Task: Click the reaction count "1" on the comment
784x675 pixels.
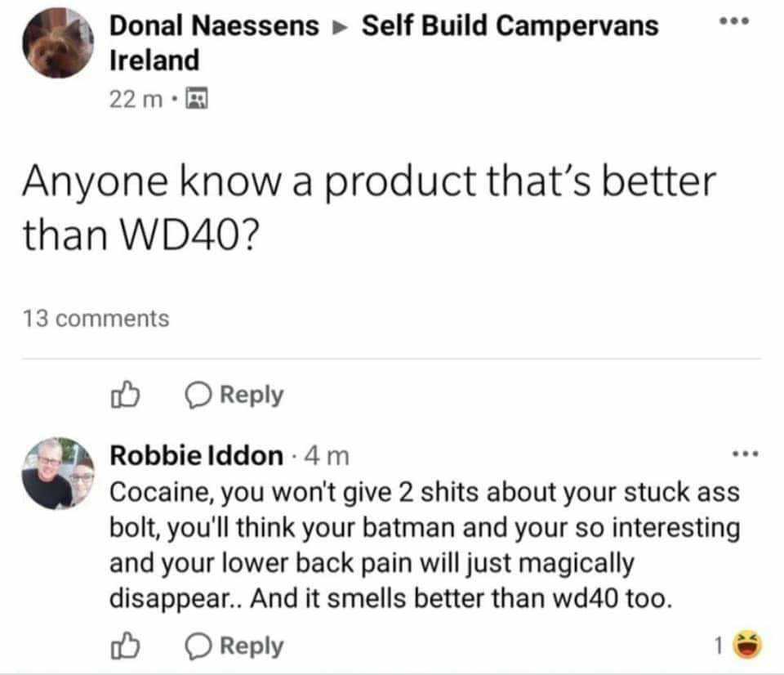Action: [719, 646]
